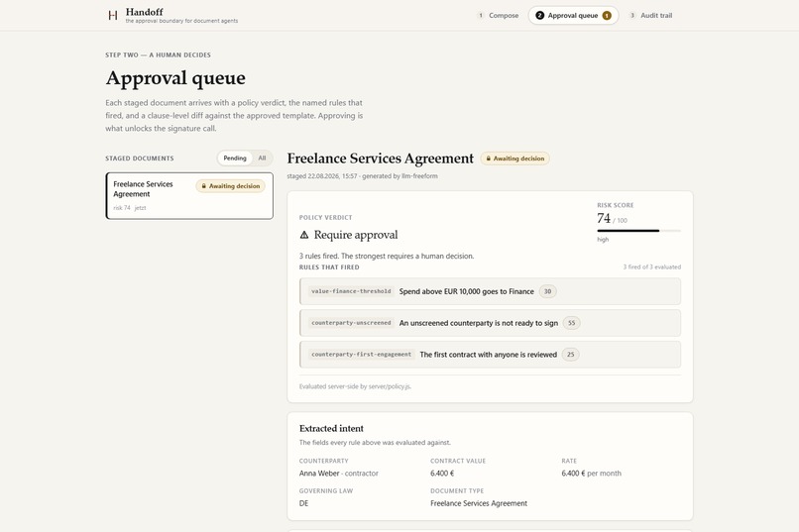The height and width of the screenshot is (532, 799).
Task: Open the Approval queue tab
Action: coord(573,15)
